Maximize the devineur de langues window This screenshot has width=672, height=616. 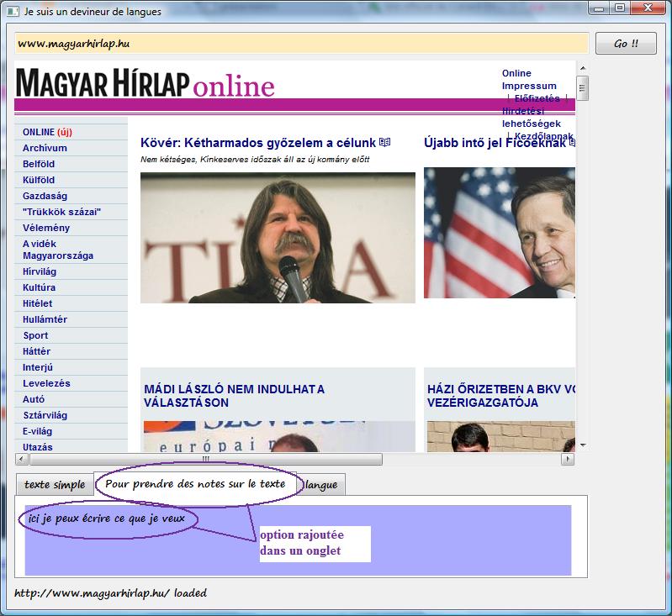[620, 8]
